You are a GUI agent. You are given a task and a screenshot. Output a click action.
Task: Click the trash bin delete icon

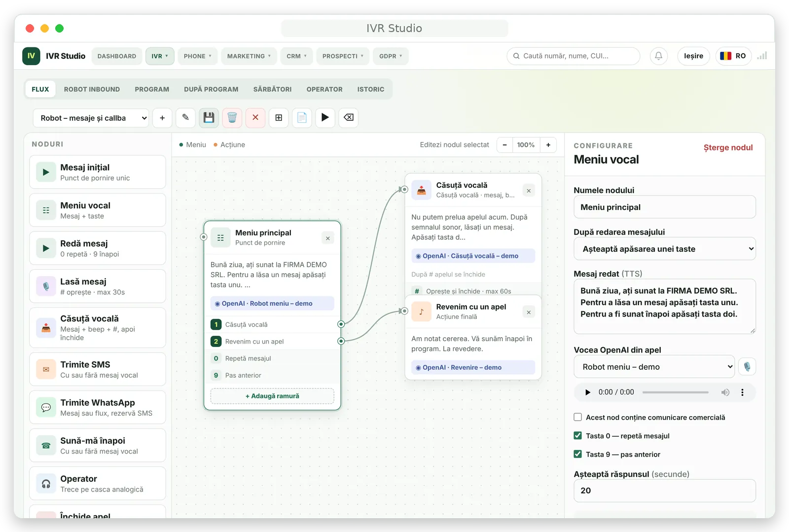click(232, 118)
